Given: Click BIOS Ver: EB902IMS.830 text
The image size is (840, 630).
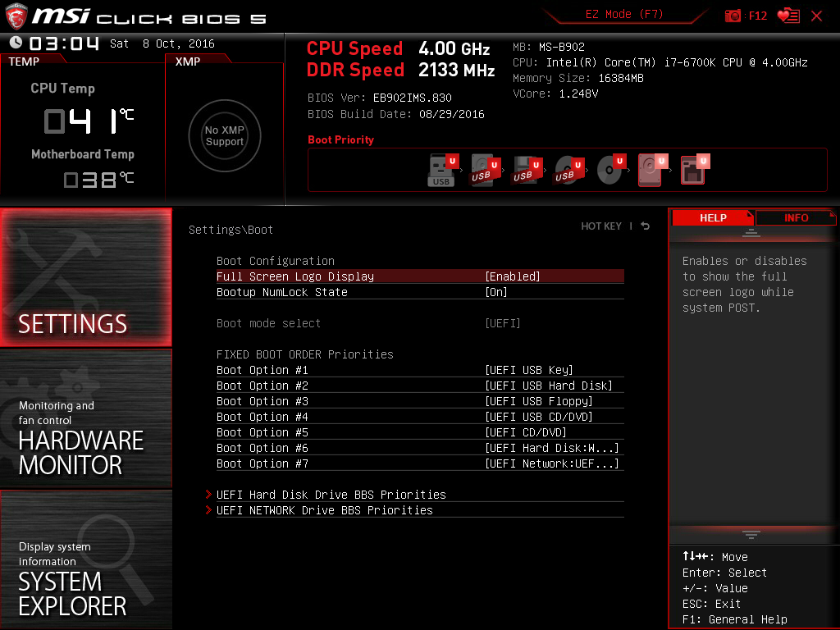Looking at the screenshot, I should (x=379, y=98).
